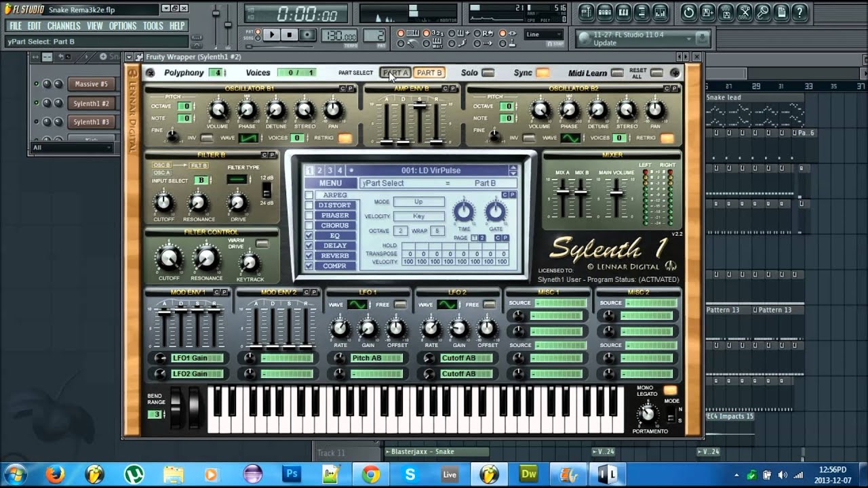Click the Stop button in transport
868x488 pixels.
point(289,35)
